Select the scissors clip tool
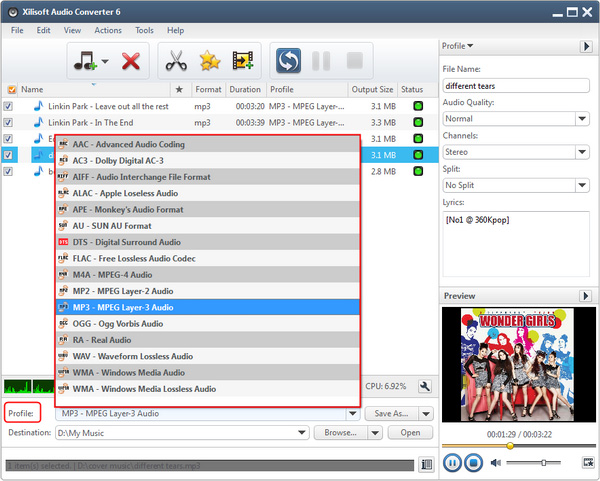 177,61
